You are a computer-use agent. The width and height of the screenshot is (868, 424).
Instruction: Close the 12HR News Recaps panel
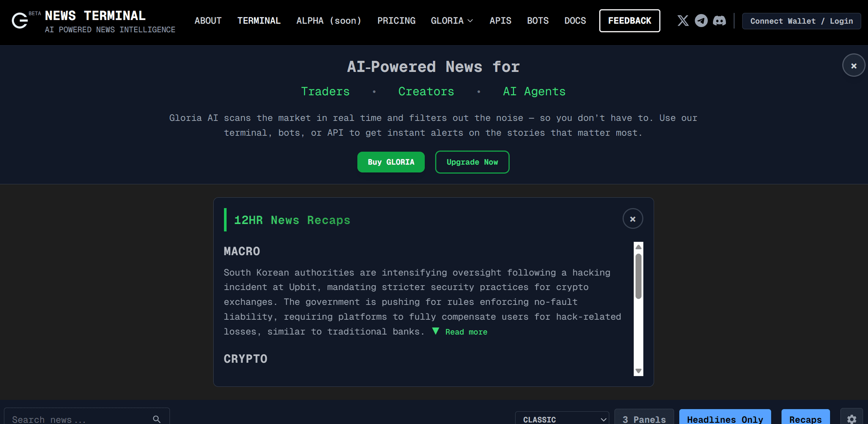point(632,219)
